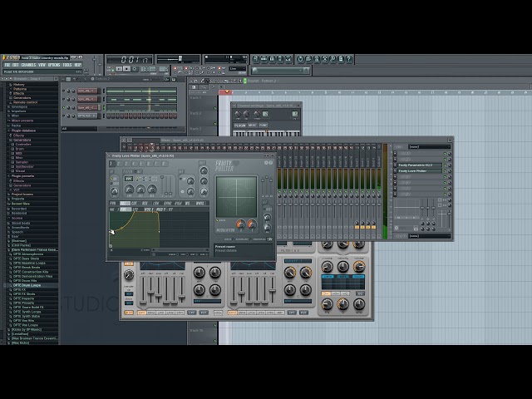Select filter unit 2 in Fruity Love Philter
The height and width of the screenshot is (399, 532).
point(118,164)
